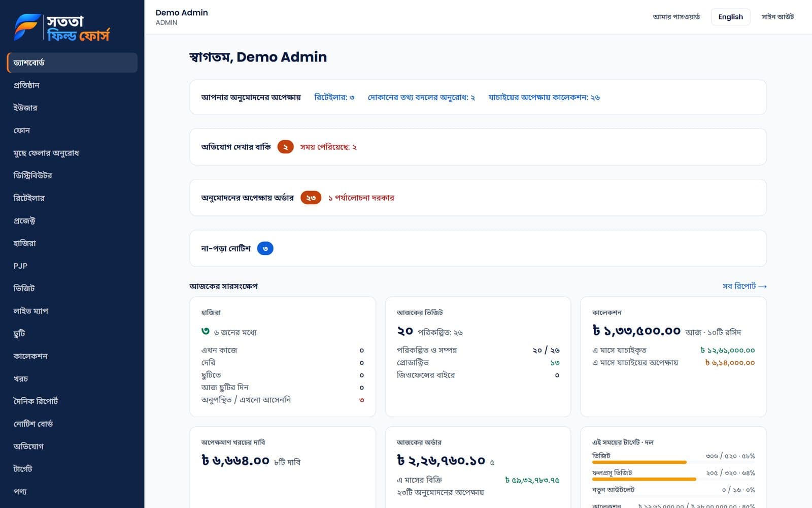Viewport: 812px width, 508px height.
Task: Open লাইভ ম্যাপ page
Action: pyautogui.click(x=72, y=311)
